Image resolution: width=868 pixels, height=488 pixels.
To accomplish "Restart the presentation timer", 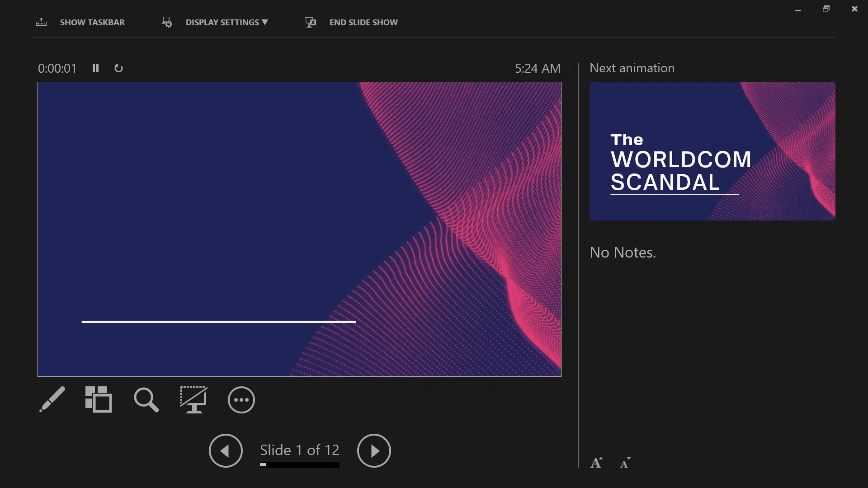I will [x=118, y=68].
